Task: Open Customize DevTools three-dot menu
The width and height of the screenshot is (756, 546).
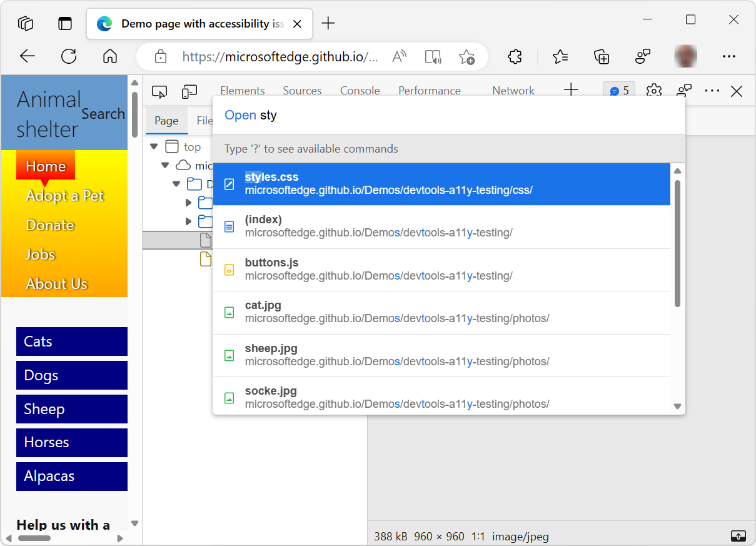Action: pos(712,91)
